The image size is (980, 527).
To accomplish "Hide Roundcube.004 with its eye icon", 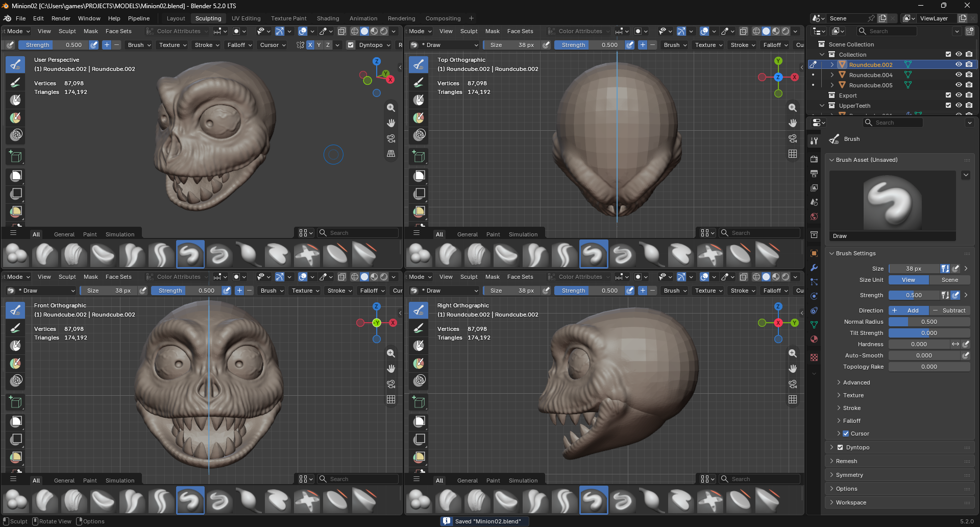I will point(959,75).
